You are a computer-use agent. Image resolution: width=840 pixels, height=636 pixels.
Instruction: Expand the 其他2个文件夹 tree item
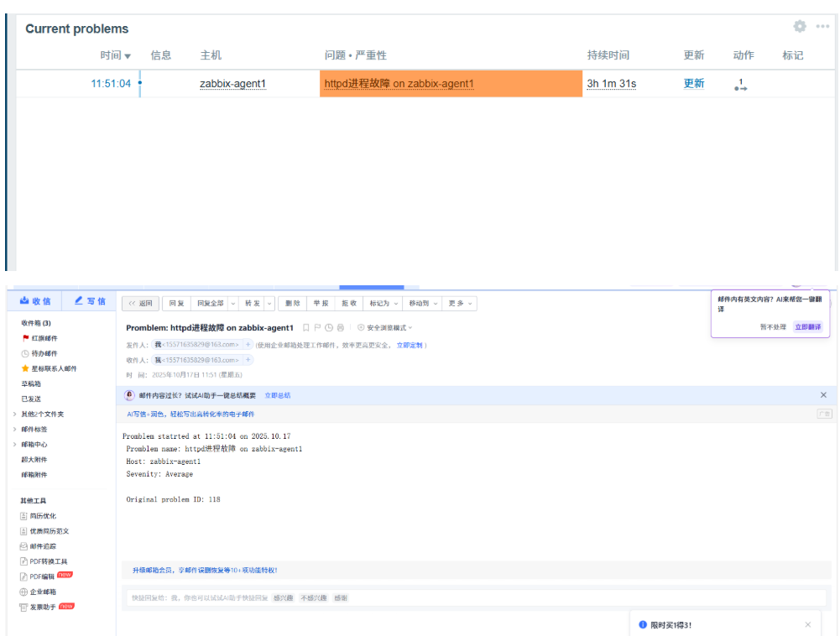pyautogui.click(x=14, y=414)
